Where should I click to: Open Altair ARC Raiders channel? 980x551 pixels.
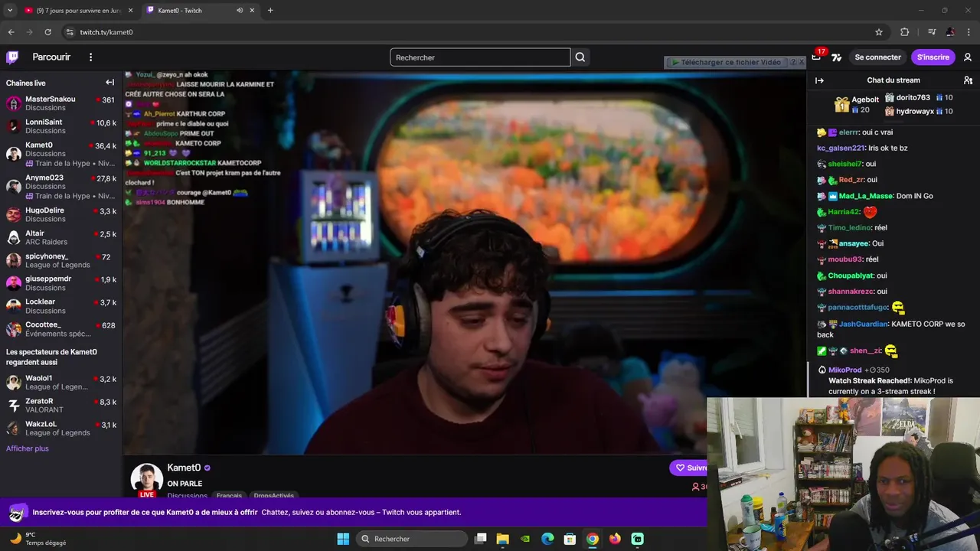(x=60, y=237)
